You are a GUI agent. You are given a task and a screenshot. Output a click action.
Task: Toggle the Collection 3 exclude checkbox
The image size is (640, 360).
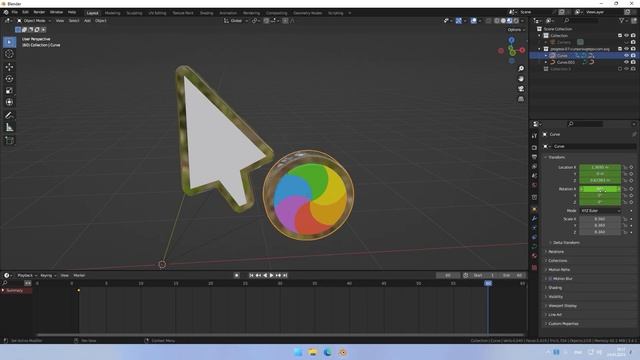[620, 69]
